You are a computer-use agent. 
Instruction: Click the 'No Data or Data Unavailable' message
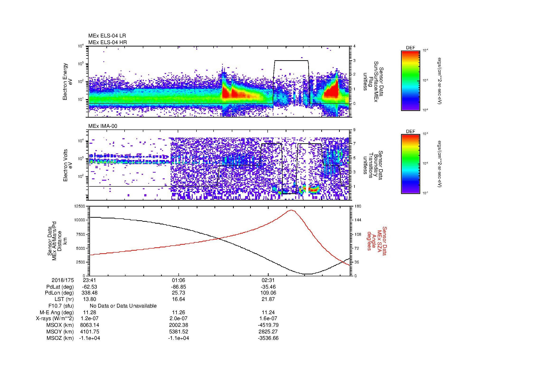123,306
